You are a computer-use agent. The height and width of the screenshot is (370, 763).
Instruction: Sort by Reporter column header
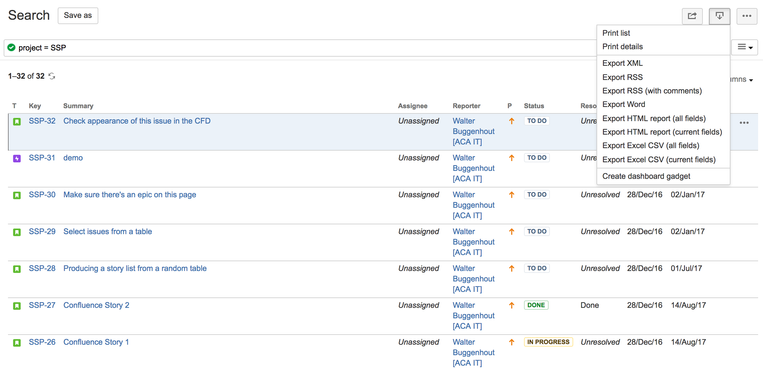tap(466, 106)
